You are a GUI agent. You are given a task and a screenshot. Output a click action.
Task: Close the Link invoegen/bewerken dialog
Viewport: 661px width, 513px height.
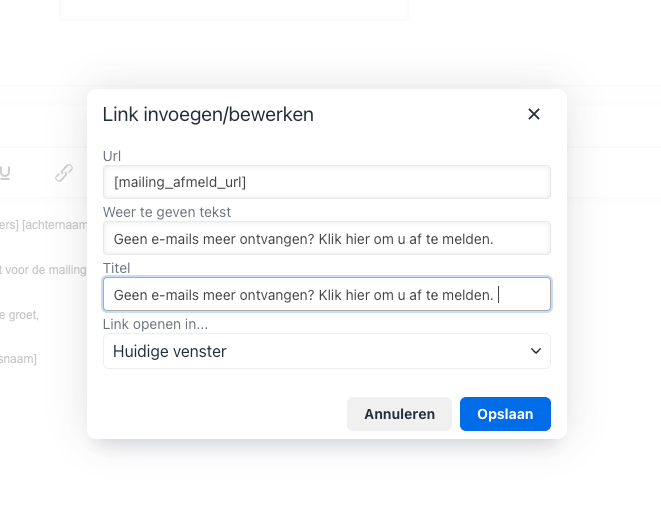pyautogui.click(x=534, y=114)
